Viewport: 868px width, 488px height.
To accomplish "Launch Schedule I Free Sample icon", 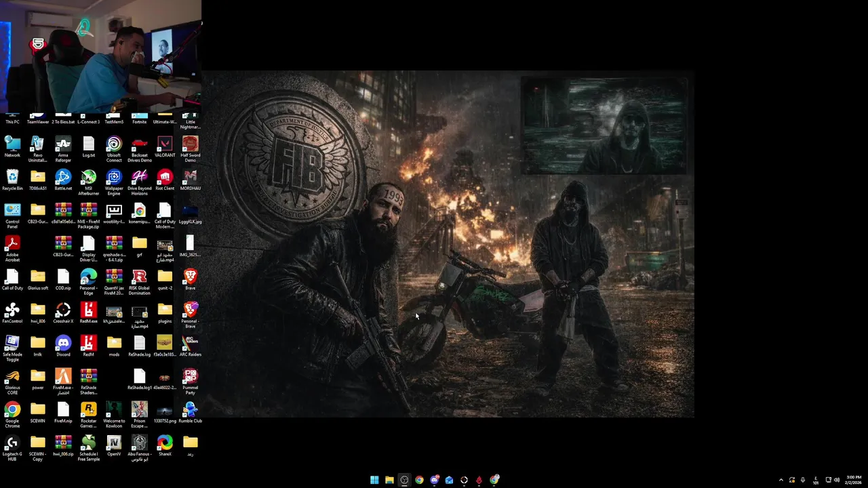I will [89, 448].
